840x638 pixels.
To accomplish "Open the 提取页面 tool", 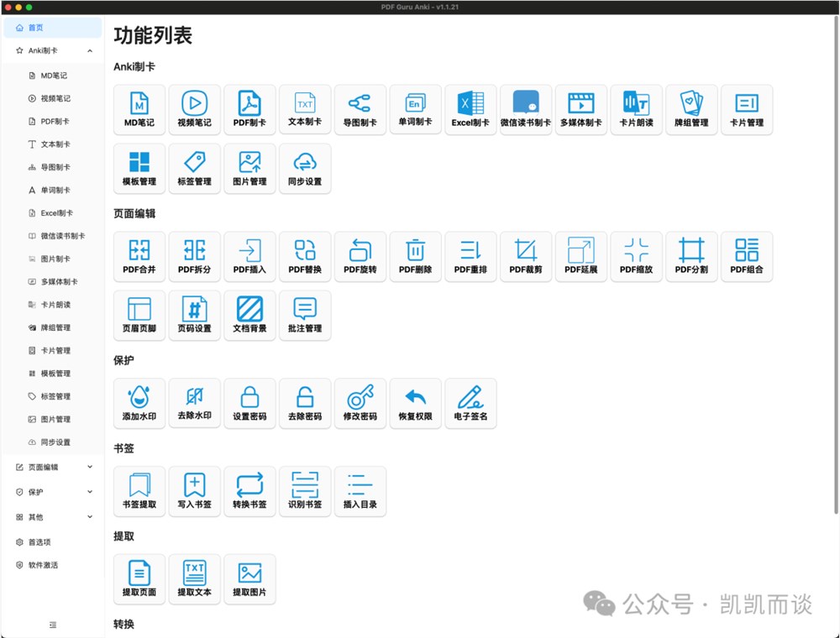I will 139,579.
